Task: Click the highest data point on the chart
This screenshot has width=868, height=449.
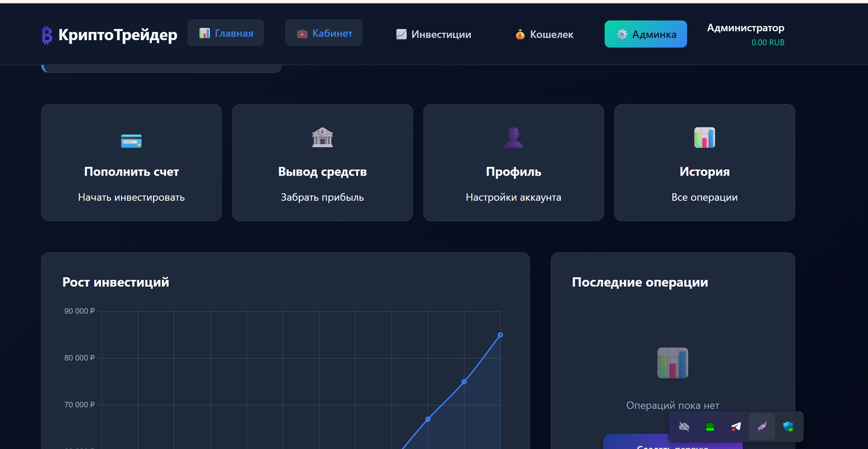Action: click(x=500, y=335)
